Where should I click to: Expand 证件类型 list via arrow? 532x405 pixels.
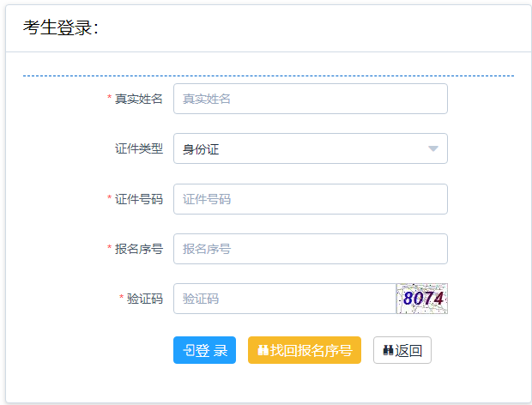(433, 148)
